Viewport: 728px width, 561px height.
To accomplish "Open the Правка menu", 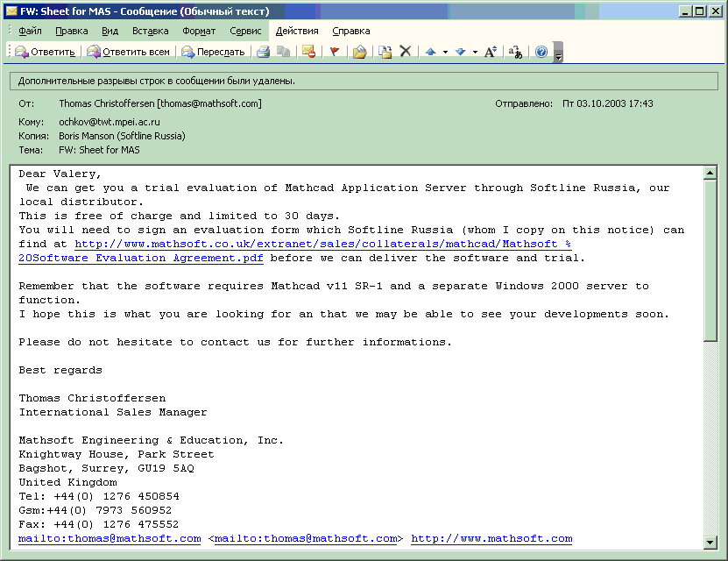I will coord(72,31).
